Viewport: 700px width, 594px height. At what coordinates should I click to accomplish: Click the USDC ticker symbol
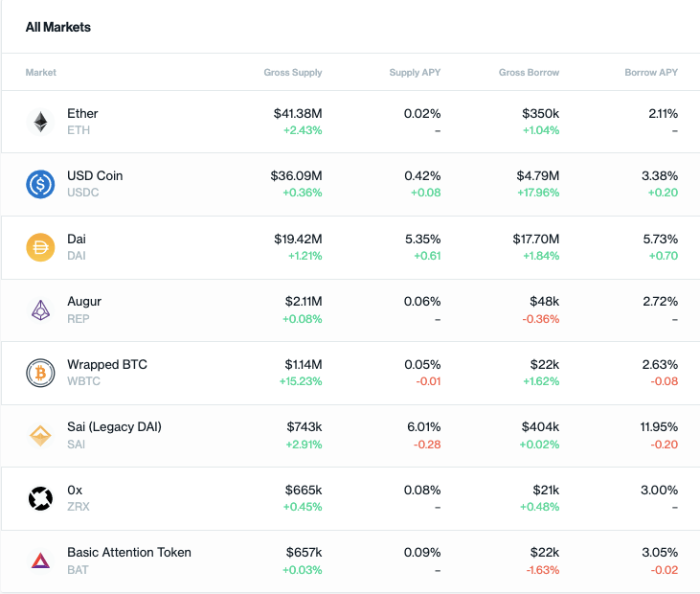tap(83, 193)
